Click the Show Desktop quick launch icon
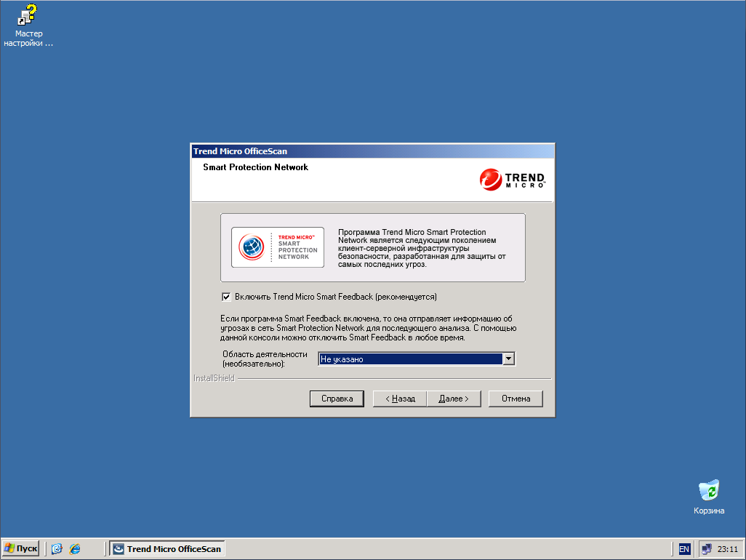Viewport: 746px width, 560px height. 57,548
